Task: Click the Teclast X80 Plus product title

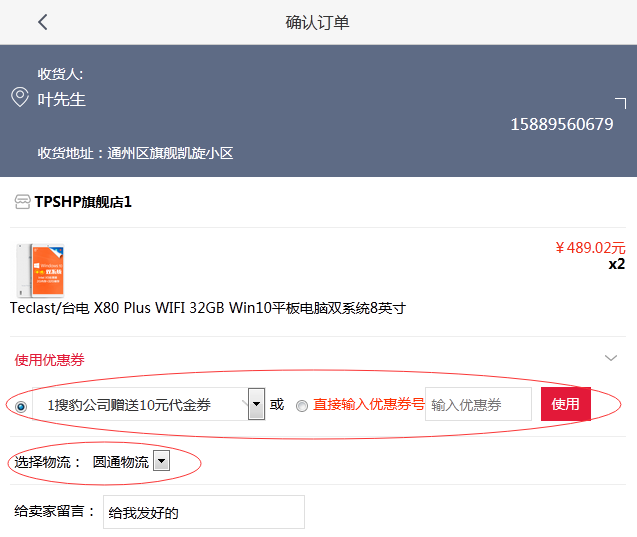Action: (208, 308)
